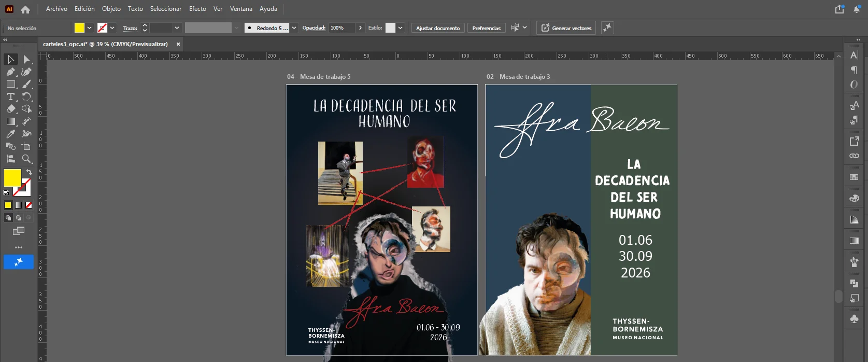
Task: Open the Asset Export panel icon
Action: tap(854, 141)
